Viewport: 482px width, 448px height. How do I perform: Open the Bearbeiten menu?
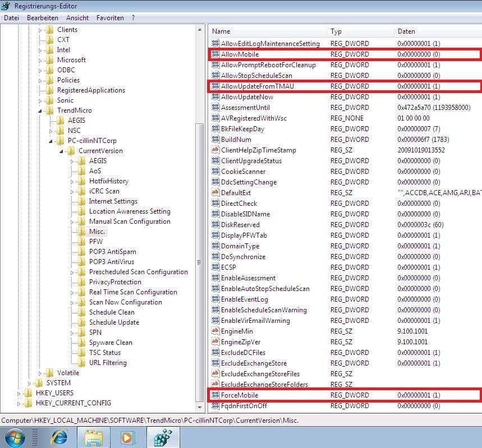click(x=43, y=18)
